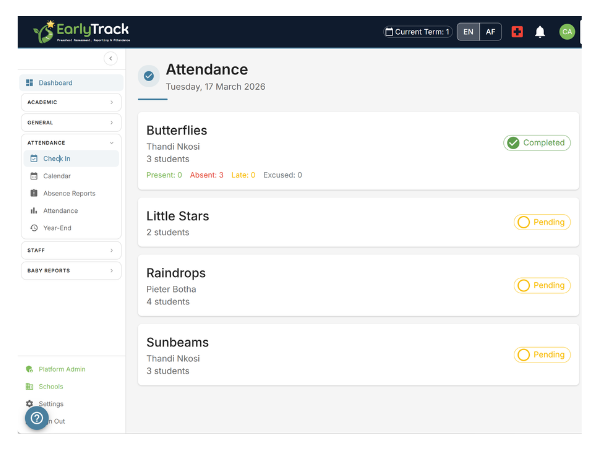Click the 'Absent: 3' count
This screenshot has width=600, height=450.
coord(207,175)
